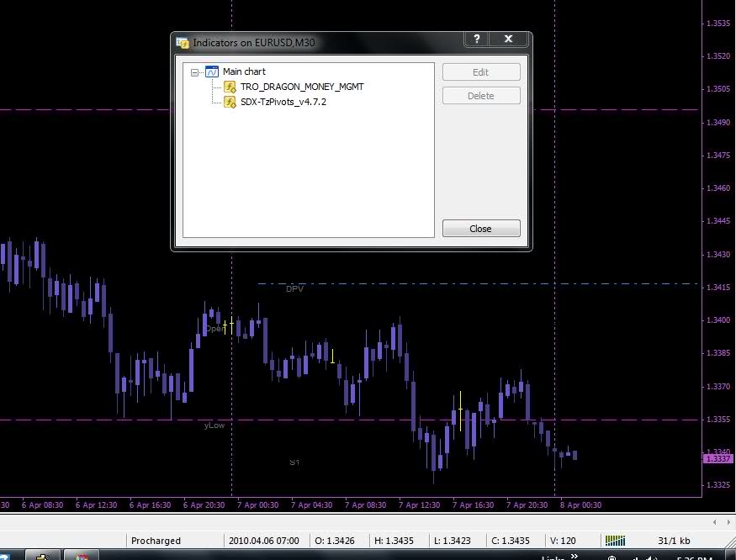Click the Main chart icon in tree
The width and height of the screenshot is (736, 560).
(x=212, y=72)
